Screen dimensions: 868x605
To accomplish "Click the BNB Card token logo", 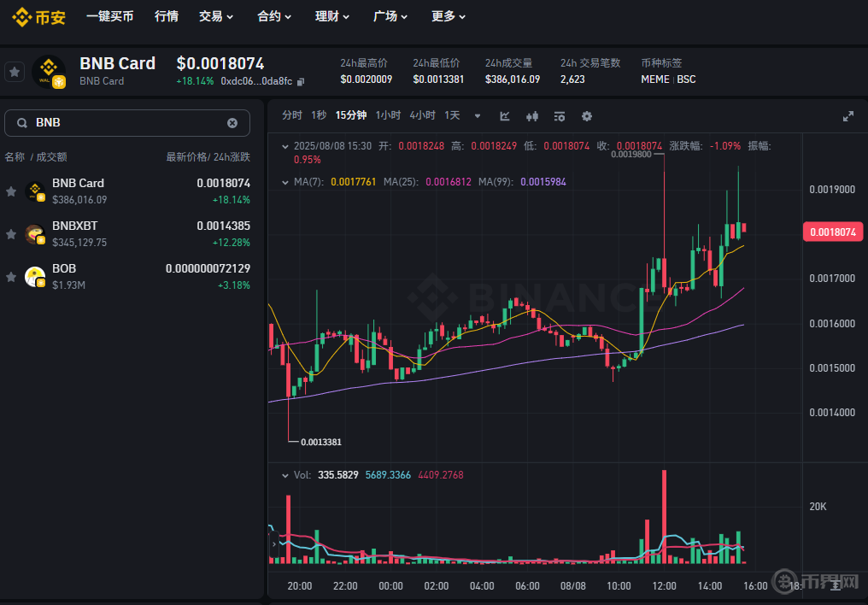I will pos(49,72).
